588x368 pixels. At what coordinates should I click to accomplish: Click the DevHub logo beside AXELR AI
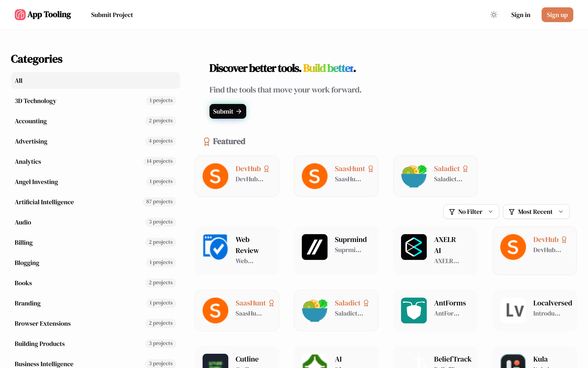point(513,247)
